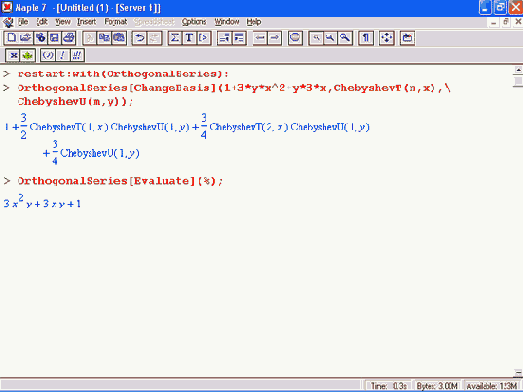
Task: Toggle non-printing characters with the paragraph mark
Action: (x=366, y=38)
